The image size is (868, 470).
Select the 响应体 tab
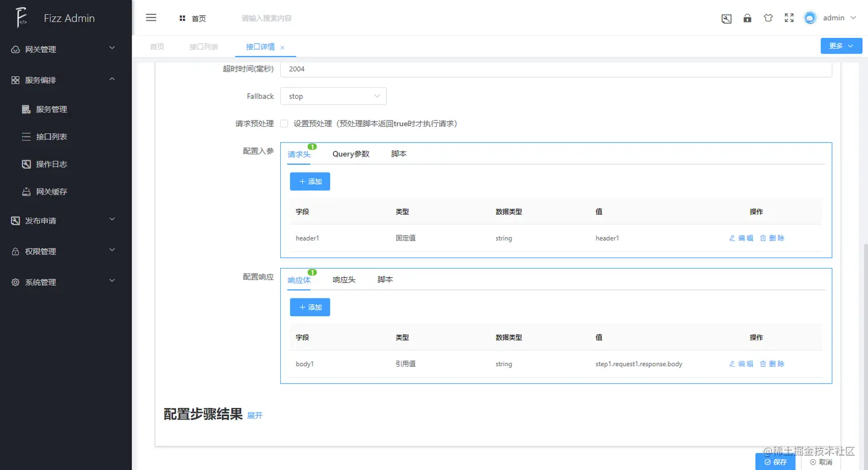[x=299, y=280]
